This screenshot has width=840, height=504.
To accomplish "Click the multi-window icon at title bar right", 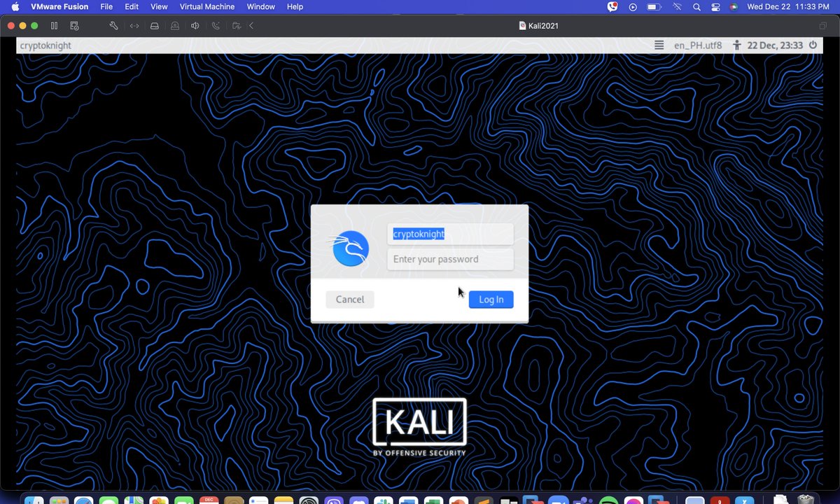I will [x=823, y=26].
